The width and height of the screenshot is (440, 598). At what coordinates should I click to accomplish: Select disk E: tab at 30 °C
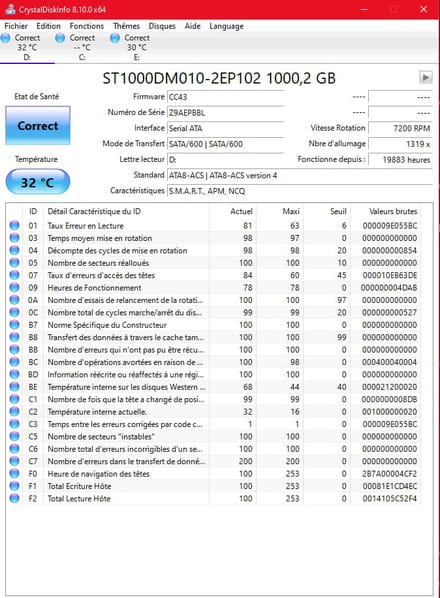[x=136, y=47]
